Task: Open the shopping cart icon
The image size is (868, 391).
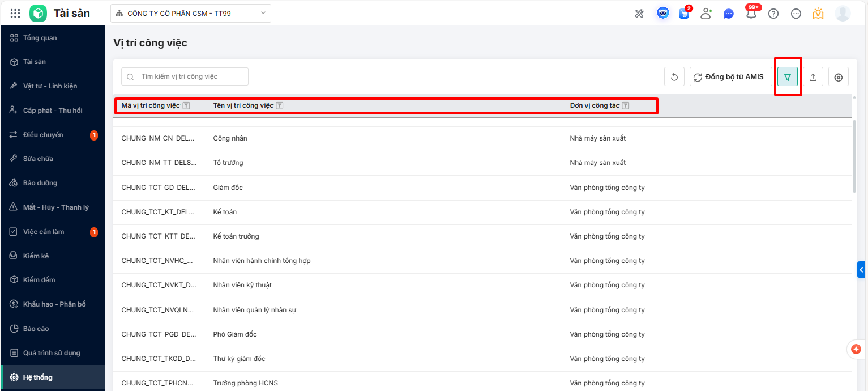Action: pos(684,14)
